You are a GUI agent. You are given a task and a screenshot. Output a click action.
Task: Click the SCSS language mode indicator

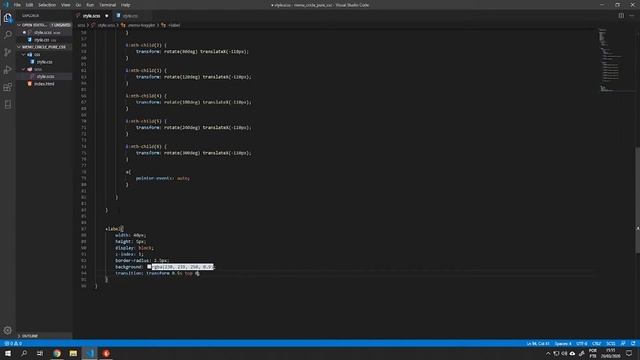coord(611,344)
